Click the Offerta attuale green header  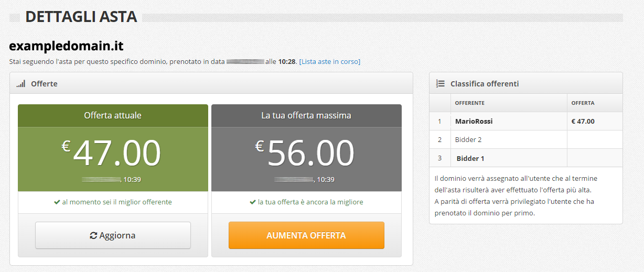coord(113,115)
